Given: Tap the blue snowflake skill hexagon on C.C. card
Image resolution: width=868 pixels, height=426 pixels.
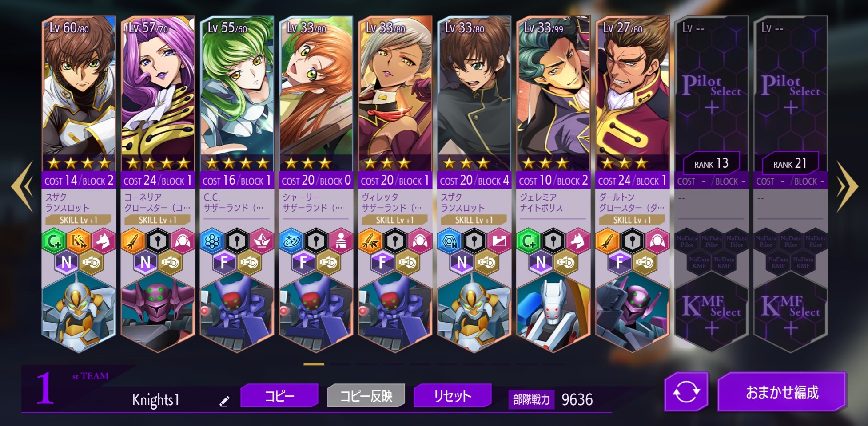Looking at the screenshot, I should 212,241.
